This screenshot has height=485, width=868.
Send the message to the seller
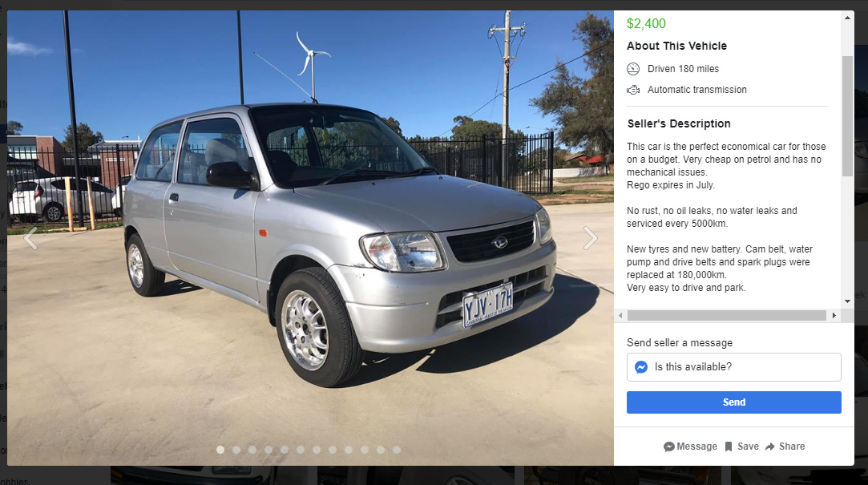point(734,402)
